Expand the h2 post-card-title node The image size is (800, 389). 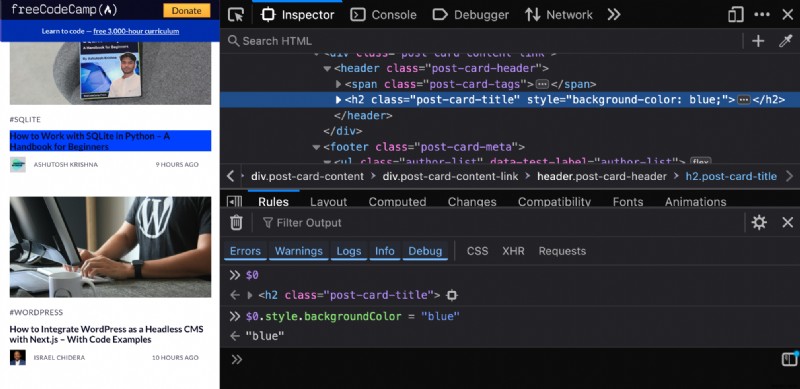pyautogui.click(x=338, y=100)
